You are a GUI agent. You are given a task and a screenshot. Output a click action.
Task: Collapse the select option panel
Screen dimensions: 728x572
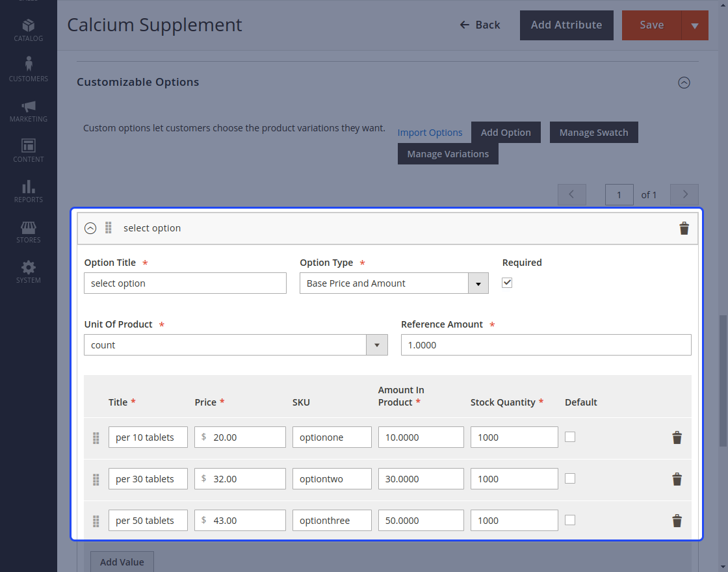[x=90, y=228]
